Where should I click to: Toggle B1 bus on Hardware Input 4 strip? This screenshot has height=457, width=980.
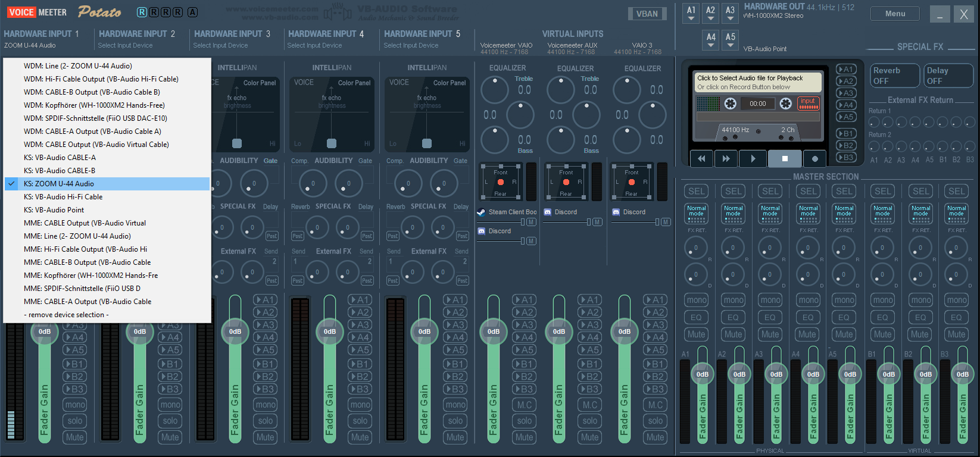[360, 364]
